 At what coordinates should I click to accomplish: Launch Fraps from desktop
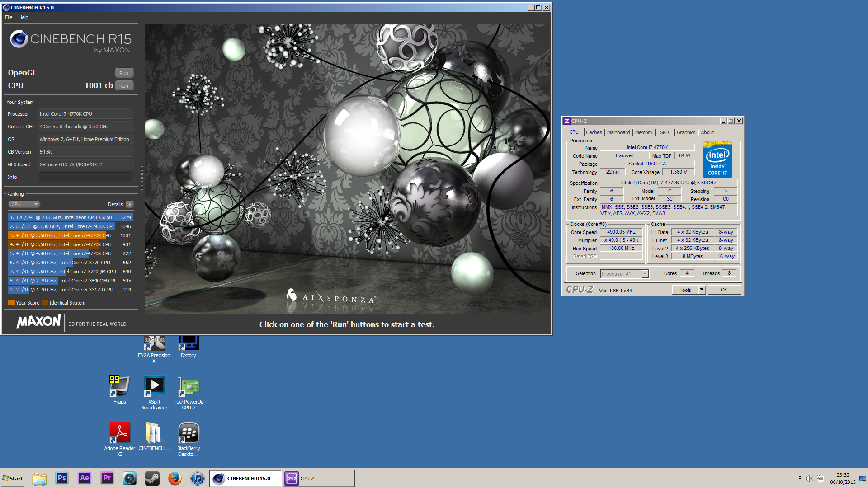(119, 389)
